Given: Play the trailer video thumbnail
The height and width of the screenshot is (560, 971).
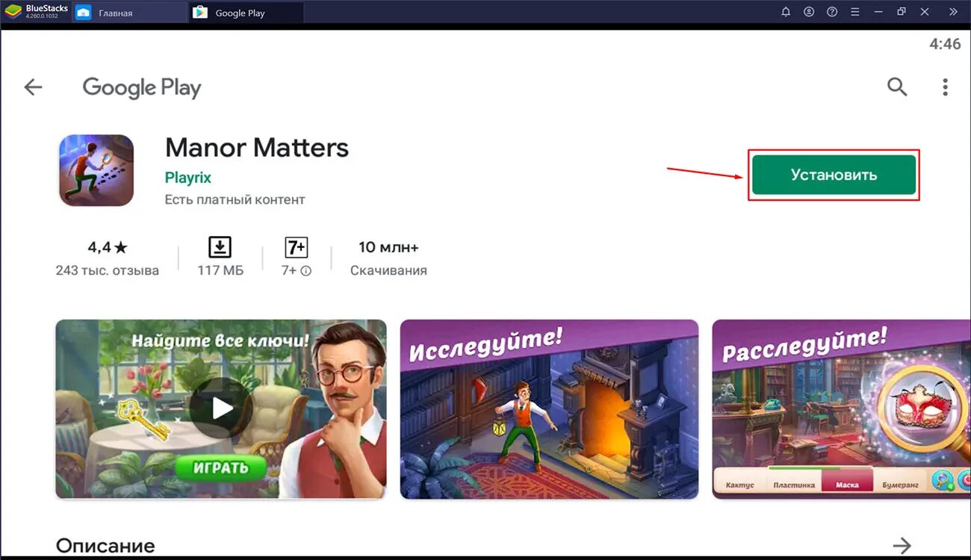Looking at the screenshot, I should (x=221, y=409).
